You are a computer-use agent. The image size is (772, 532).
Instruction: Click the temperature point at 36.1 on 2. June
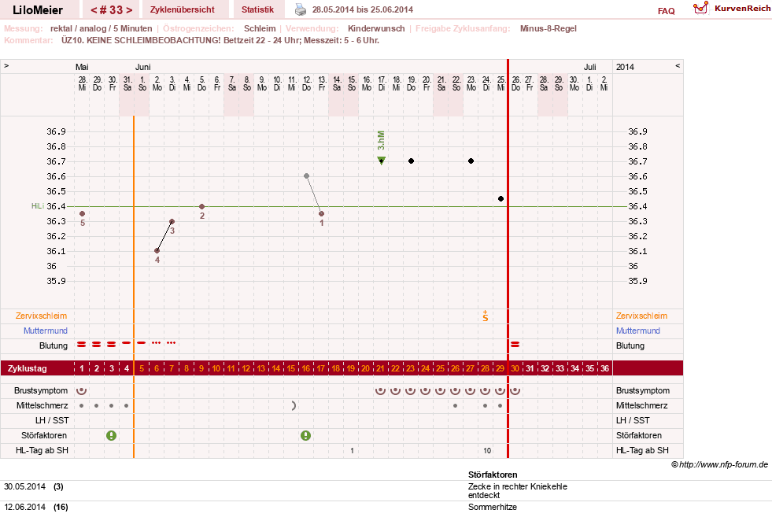(157, 251)
